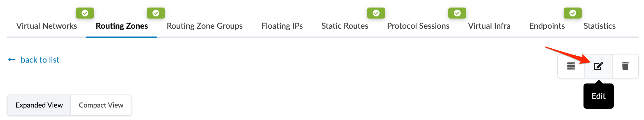Switch to Expanded View
Viewport: 644px width, 120px height.
click(x=39, y=105)
